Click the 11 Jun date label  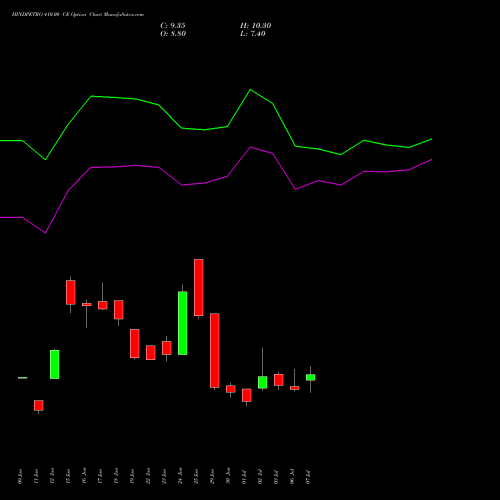coord(36,476)
